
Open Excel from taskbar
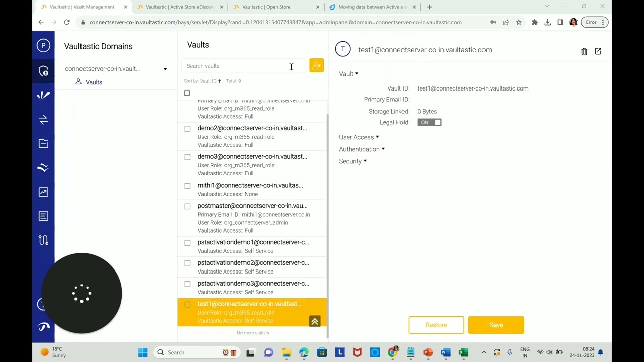coord(463,352)
